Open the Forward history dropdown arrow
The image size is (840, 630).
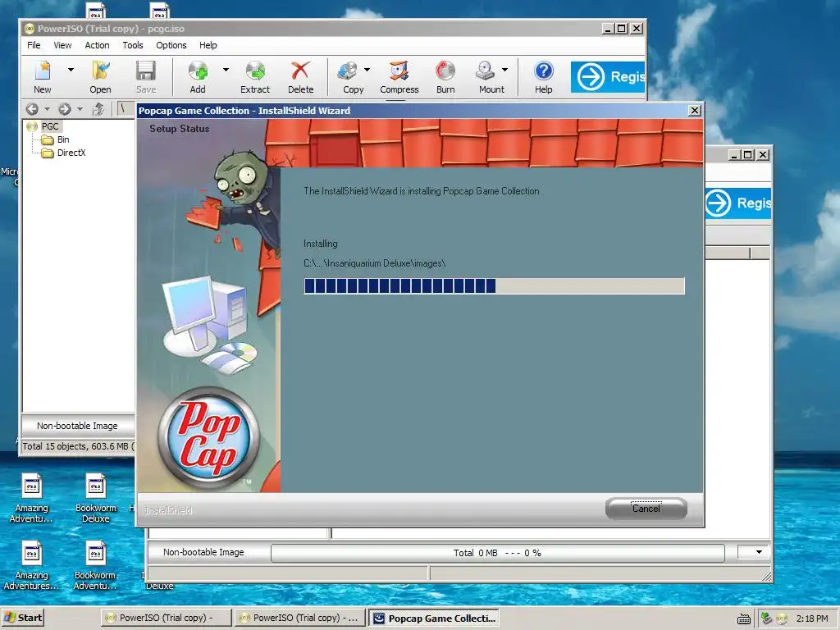tap(80, 109)
